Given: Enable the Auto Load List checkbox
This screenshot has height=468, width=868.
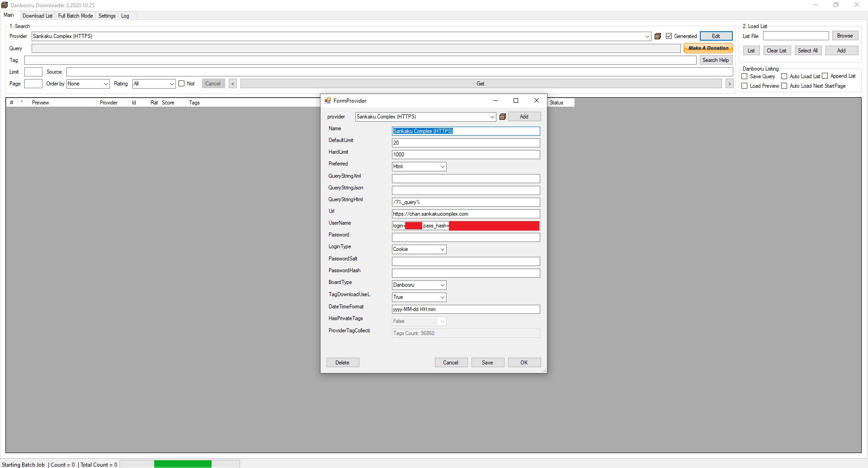Looking at the screenshot, I should tap(784, 76).
